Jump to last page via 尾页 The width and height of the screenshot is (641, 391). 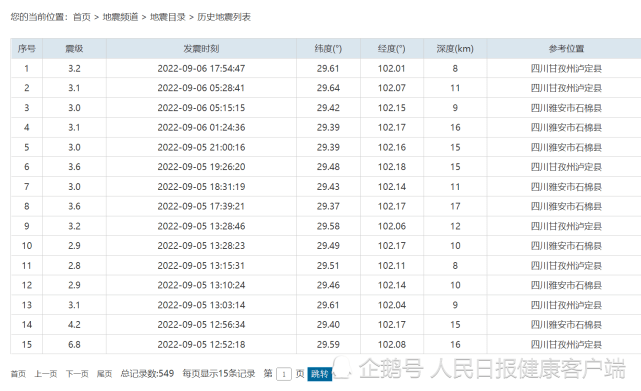(104, 373)
